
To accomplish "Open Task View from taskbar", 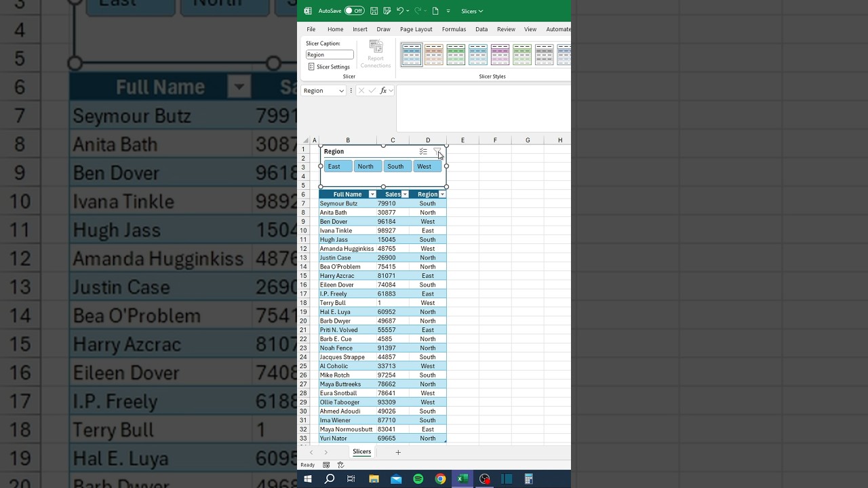I will (351, 479).
